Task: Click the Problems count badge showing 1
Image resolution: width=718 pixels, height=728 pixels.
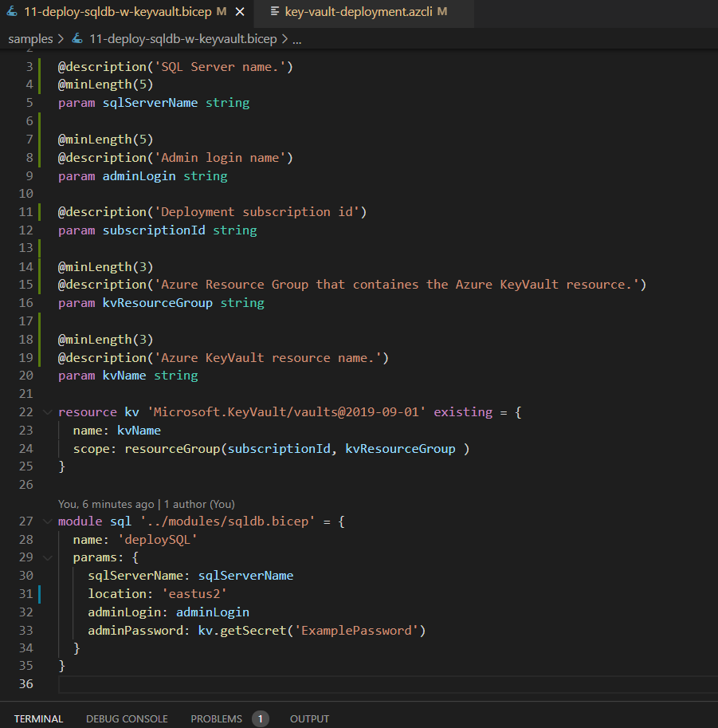Action: click(x=261, y=718)
